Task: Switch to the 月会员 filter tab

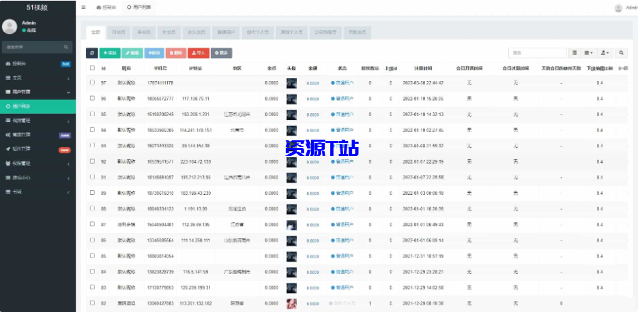Action: coord(119,32)
